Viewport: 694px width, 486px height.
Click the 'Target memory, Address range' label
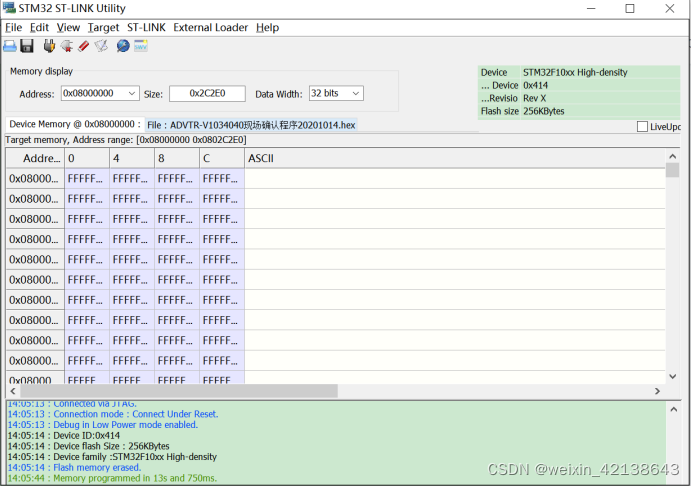(x=126, y=140)
